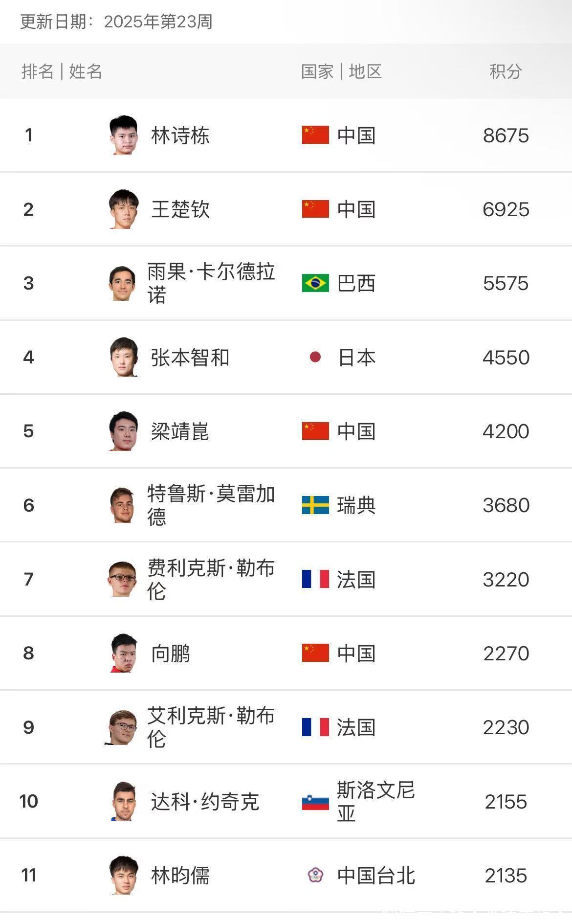This screenshot has height=924, width=572.
Task: Open 梁靖崑's player profile name
Action: point(180,431)
